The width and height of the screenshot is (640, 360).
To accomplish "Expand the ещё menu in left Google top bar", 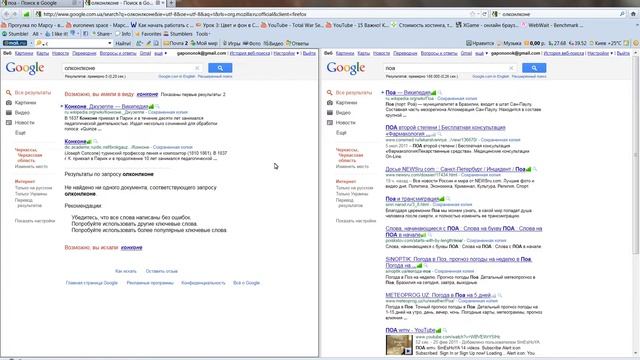I will coord(161,53).
